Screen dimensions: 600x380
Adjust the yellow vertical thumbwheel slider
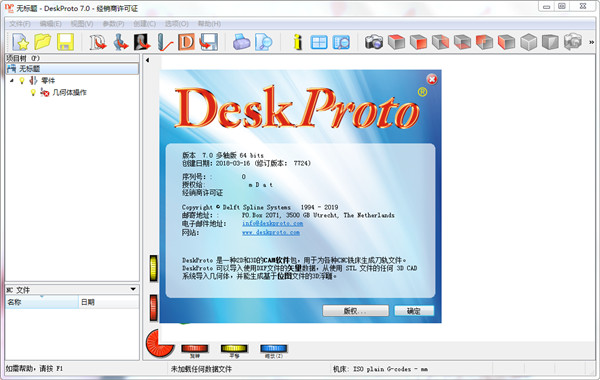pyautogui.click(x=153, y=268)
